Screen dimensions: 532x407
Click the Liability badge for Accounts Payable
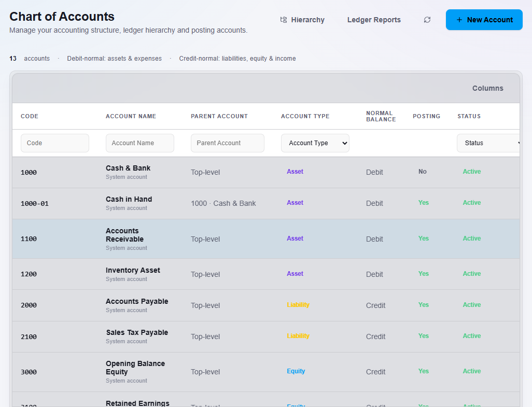click(x=298, y=305)
